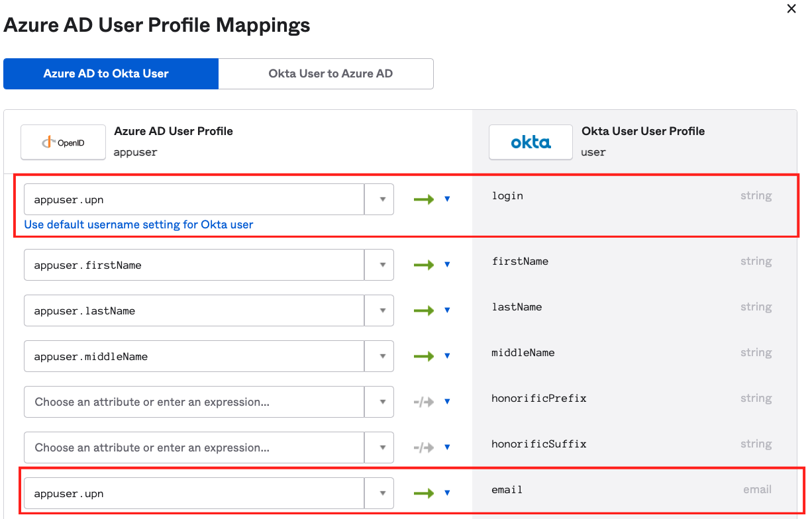Open blue mapping-type caret for lastName
The width and height of the screenshot is (812, 519).
coord(447,310)
